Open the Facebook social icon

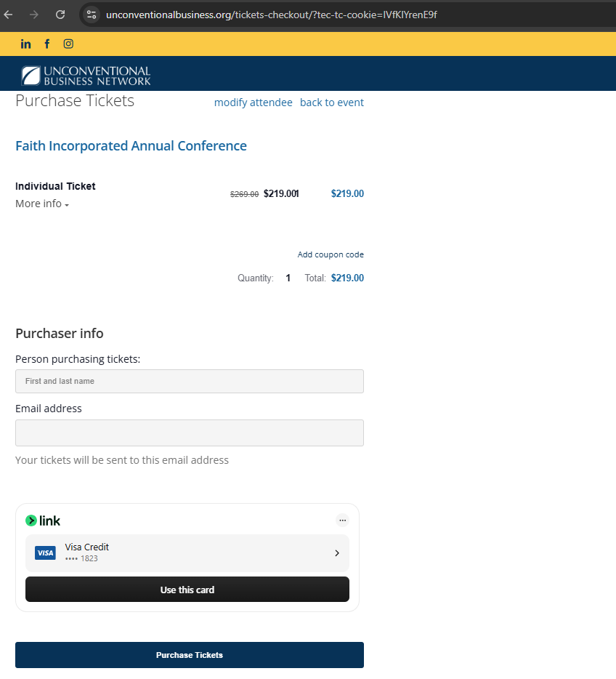click(x=47, y=44)
